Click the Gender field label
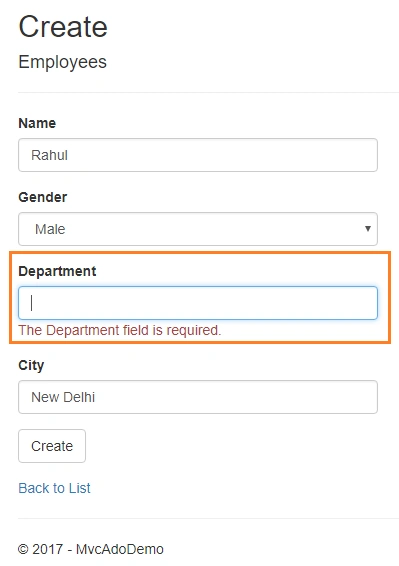Image resolution: width=399 pixels, height=566 pixels. point(43,197)
